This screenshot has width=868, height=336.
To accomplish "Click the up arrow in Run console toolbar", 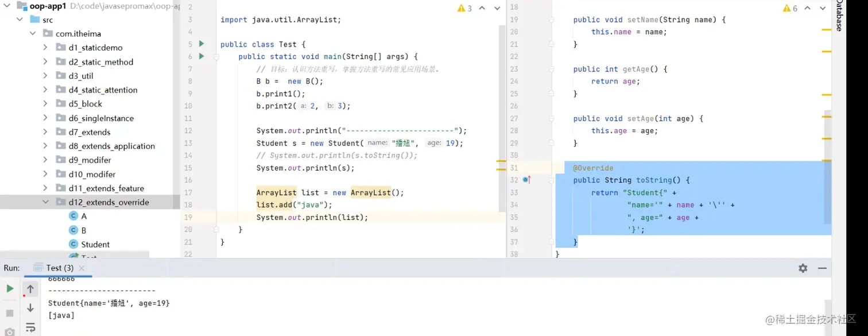I will pos(30,289).
